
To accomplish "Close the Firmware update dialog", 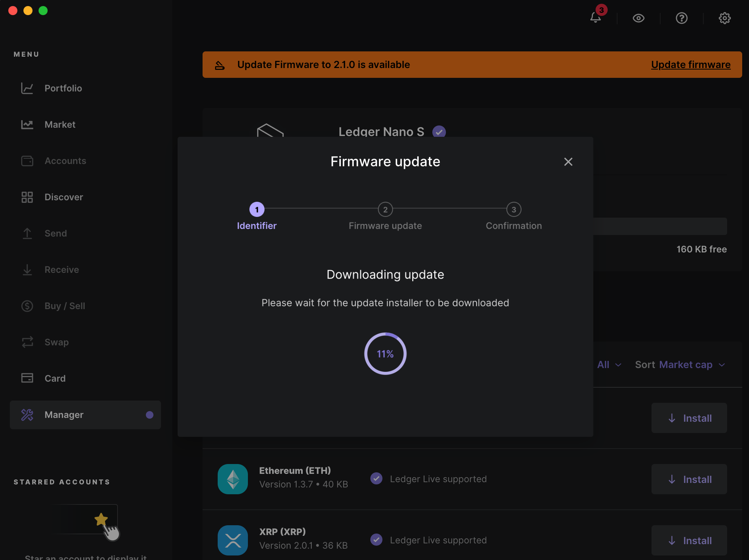I will [568, 162].
